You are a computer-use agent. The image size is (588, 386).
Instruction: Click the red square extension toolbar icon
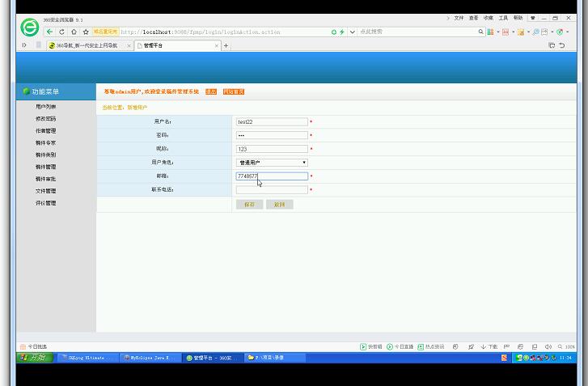(x=506, y=32)
